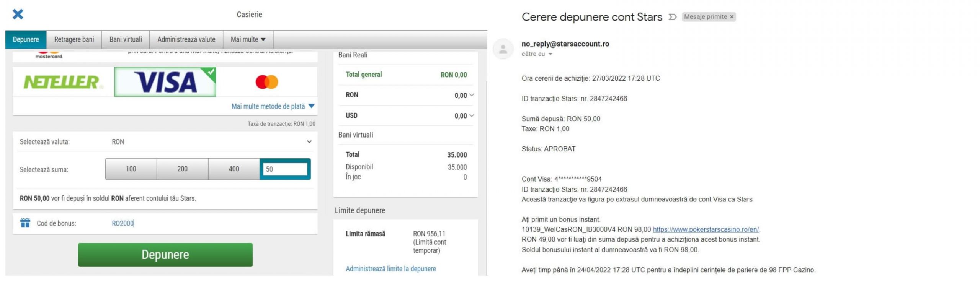Switch to the Depunere tab
This screenshot has width=980, height=281.
click(26, 39)
